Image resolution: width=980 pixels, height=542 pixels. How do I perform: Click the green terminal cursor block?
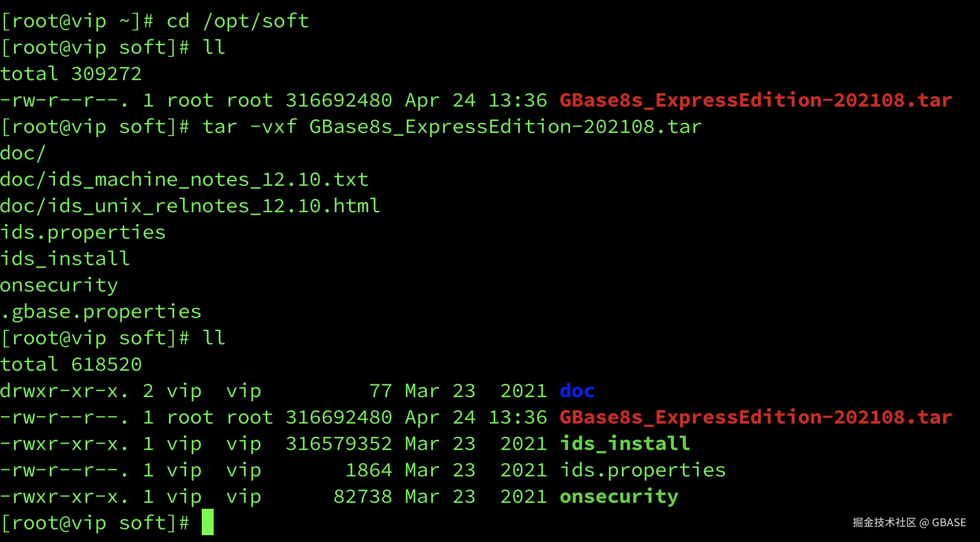pos(208,522)
